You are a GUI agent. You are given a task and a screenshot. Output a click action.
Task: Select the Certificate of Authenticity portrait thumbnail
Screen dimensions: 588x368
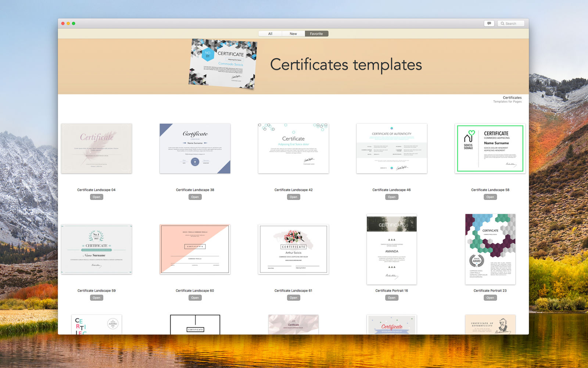(x=490, y=325)
